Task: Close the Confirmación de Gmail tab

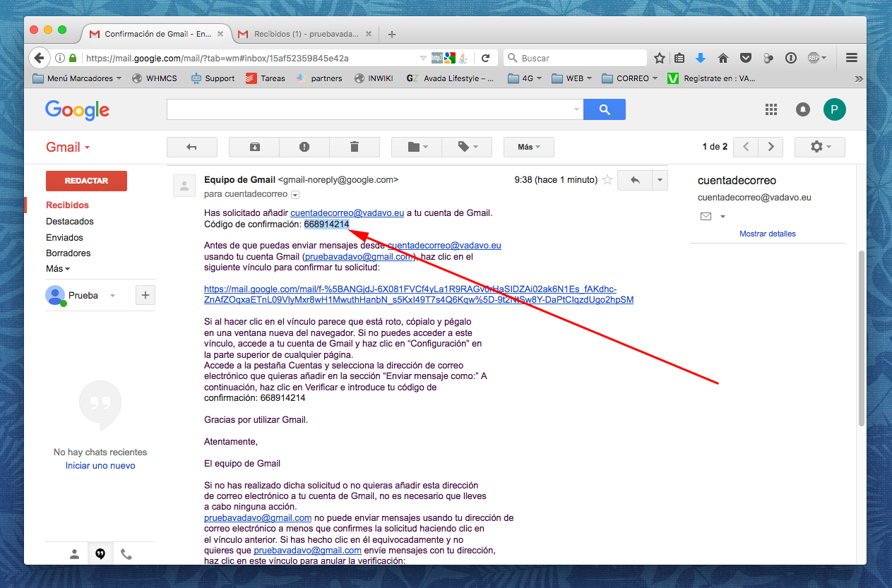Action: click(x=220, y=34)
